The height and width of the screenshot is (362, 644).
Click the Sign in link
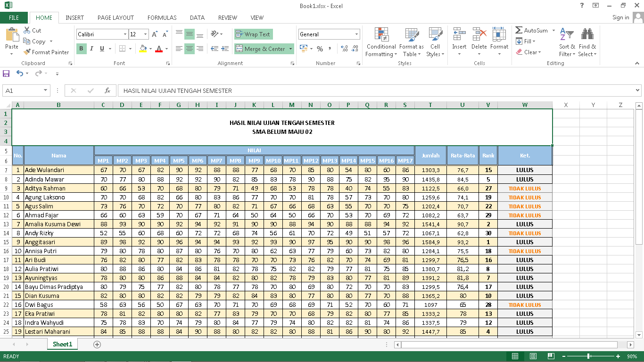point(621,17)
